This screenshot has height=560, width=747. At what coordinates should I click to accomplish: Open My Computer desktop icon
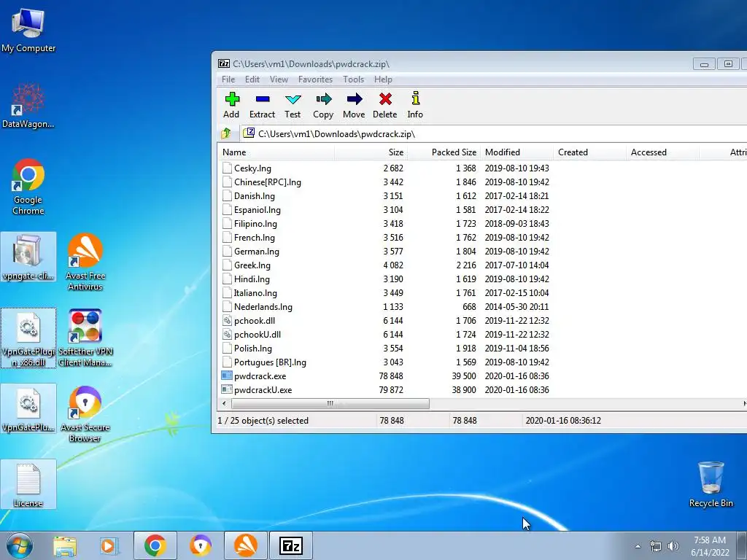[28, 28]
